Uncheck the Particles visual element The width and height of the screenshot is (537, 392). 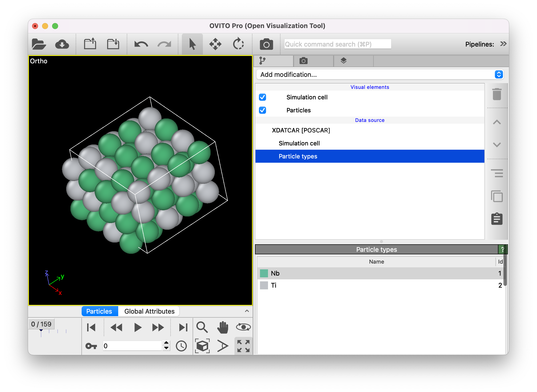pos(262,110)
